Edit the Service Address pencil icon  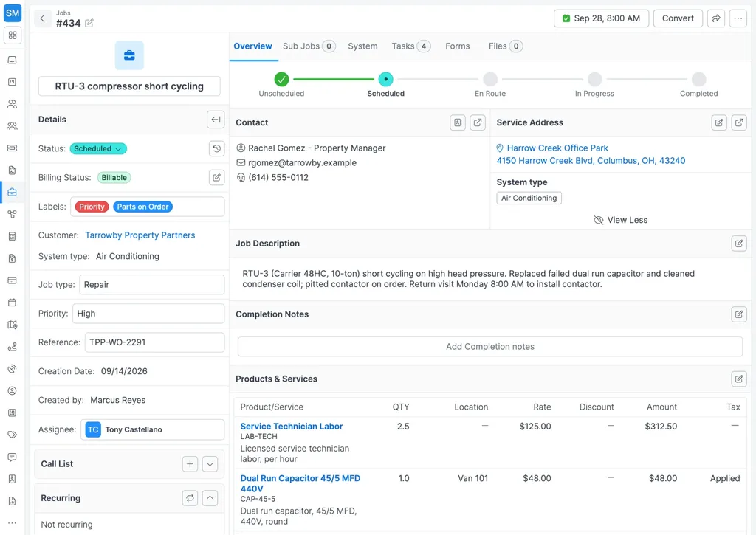719,122
